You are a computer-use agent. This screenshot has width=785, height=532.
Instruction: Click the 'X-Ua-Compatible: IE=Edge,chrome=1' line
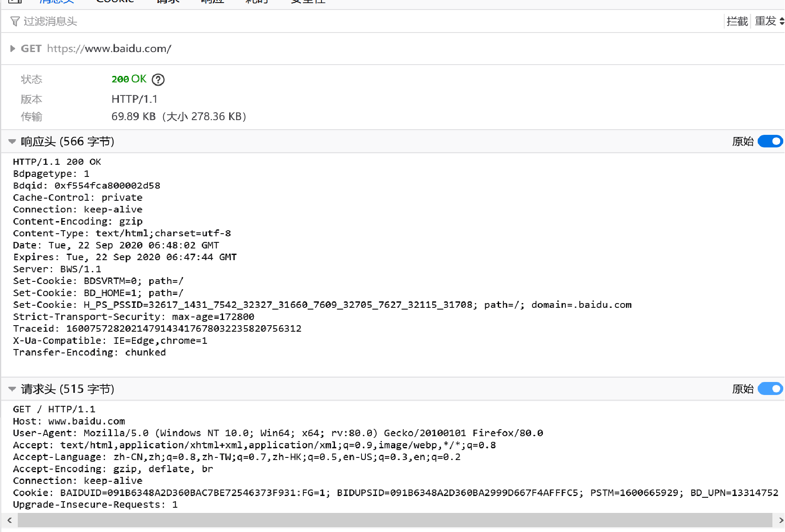(x=110, y=341)
